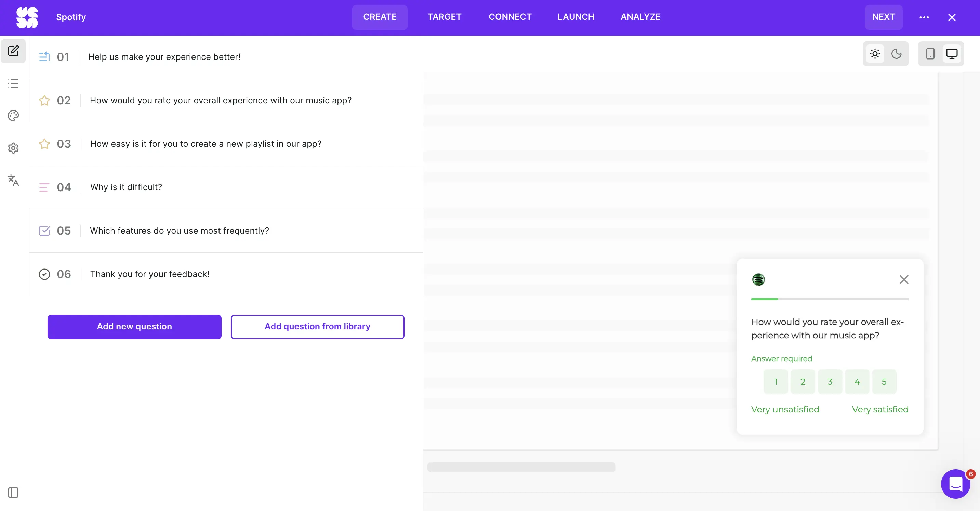The image size is (980, 511).
Task: Open the design palette sidebar icon
Action: pos(13,116)
